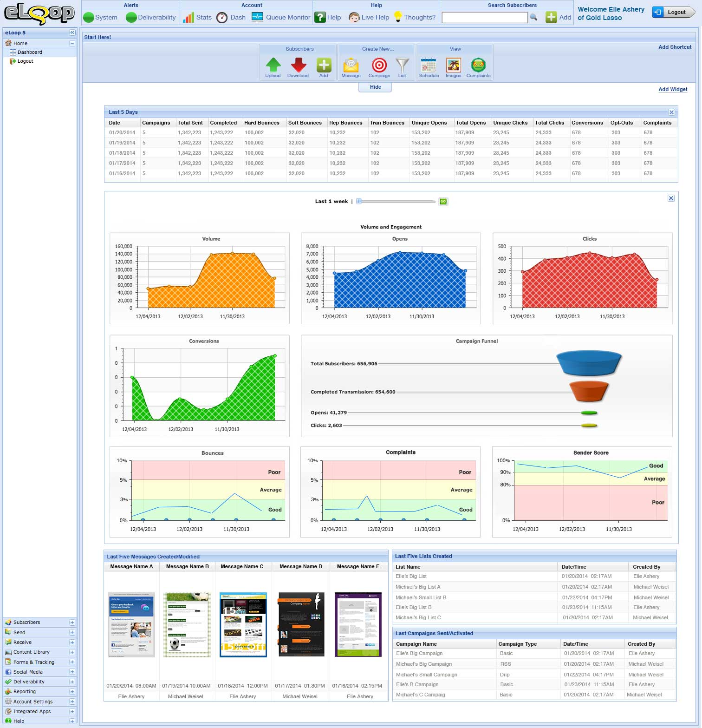Image resolution: width=702 pixels, height=728 pixels.
Task: Click the Add Widget link
Action: click(x=672, y=89)
